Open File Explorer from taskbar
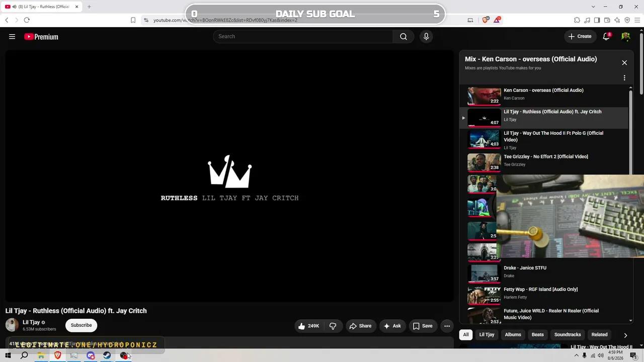644x362 pixels. [41, 355]
